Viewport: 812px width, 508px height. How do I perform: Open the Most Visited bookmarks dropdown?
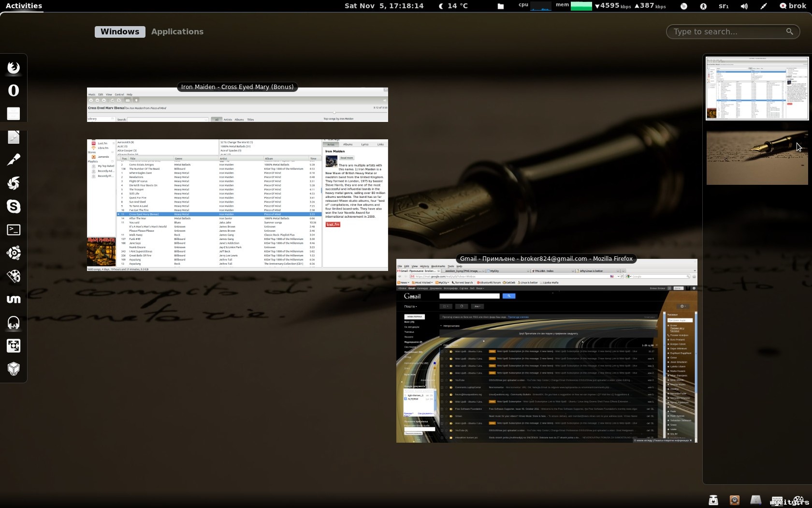[422, 283]
